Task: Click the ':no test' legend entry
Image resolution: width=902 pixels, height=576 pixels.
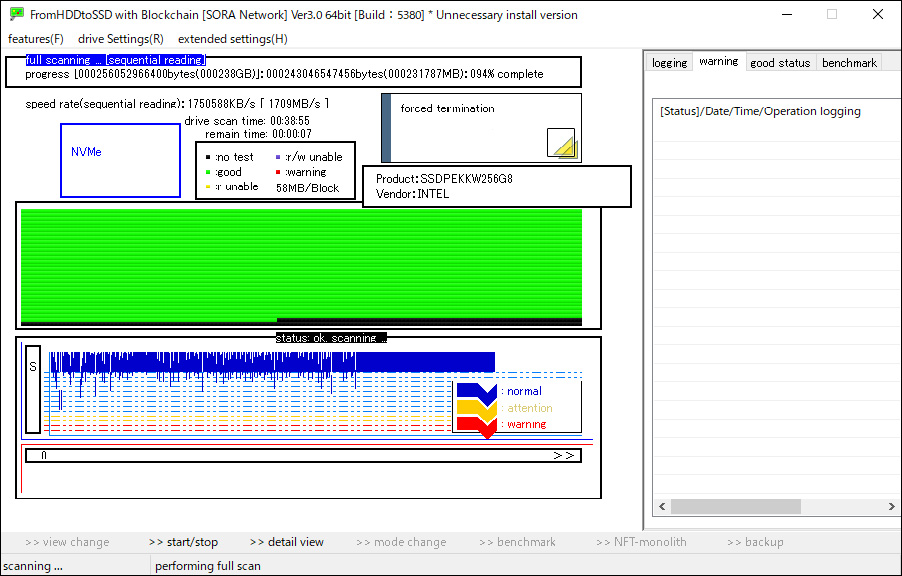Action: [x=230, y=157]
